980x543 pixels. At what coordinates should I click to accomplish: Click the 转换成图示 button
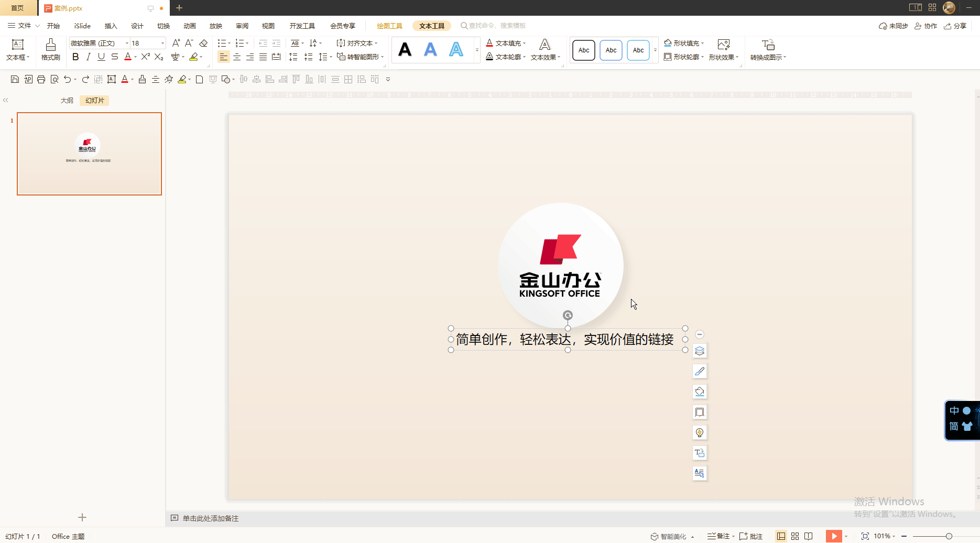point(768,50)
